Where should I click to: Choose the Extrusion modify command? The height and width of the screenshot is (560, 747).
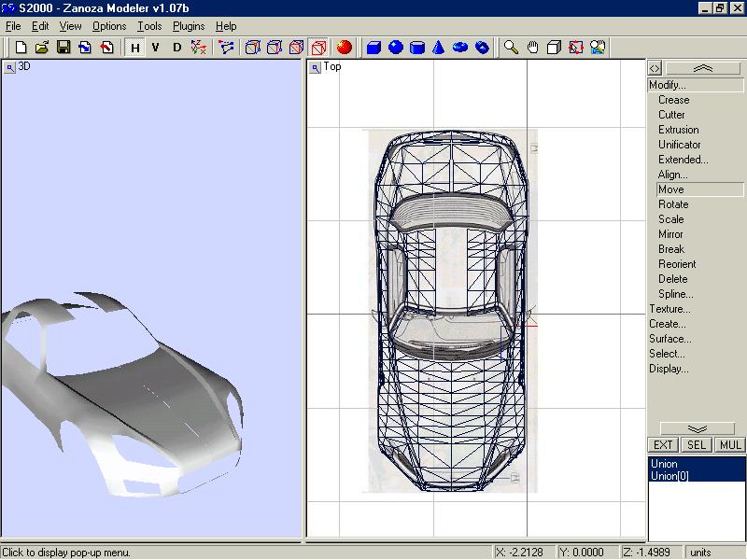coord(678,130)
